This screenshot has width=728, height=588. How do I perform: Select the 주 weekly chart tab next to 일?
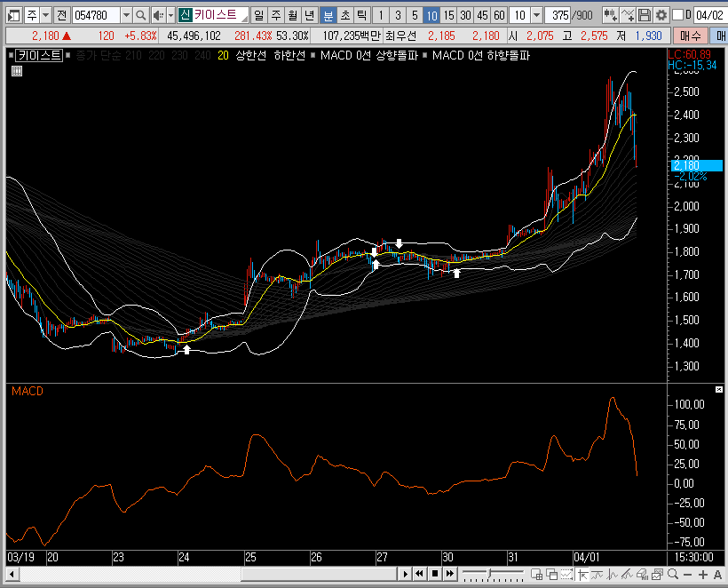coord(276,15)
